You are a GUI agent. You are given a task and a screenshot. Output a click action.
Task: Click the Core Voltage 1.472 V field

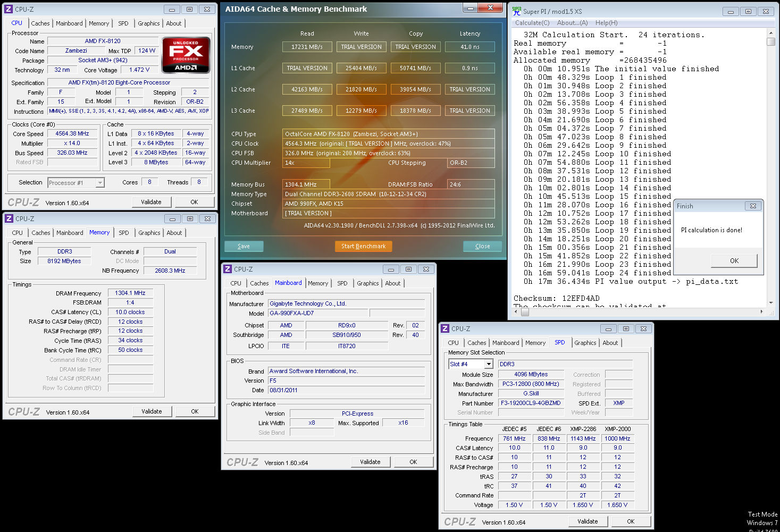pyautogui.click(x=140, y=70)
